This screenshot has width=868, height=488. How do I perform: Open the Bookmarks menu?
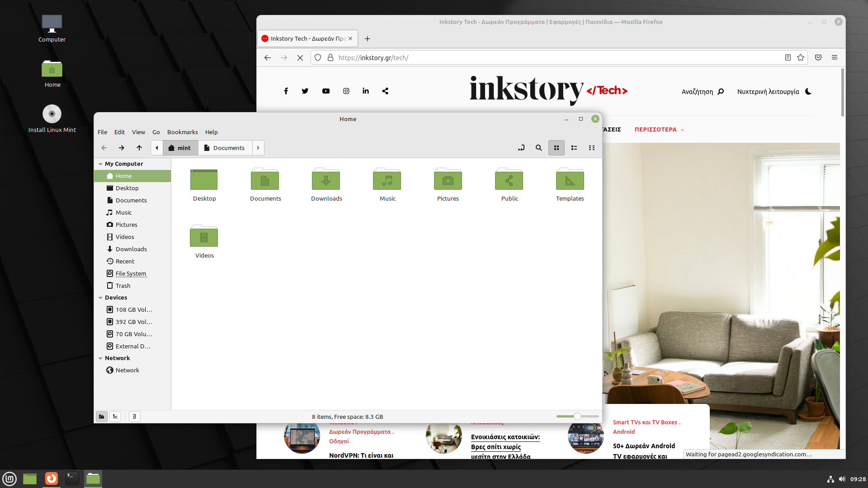[x=182, y=132]
